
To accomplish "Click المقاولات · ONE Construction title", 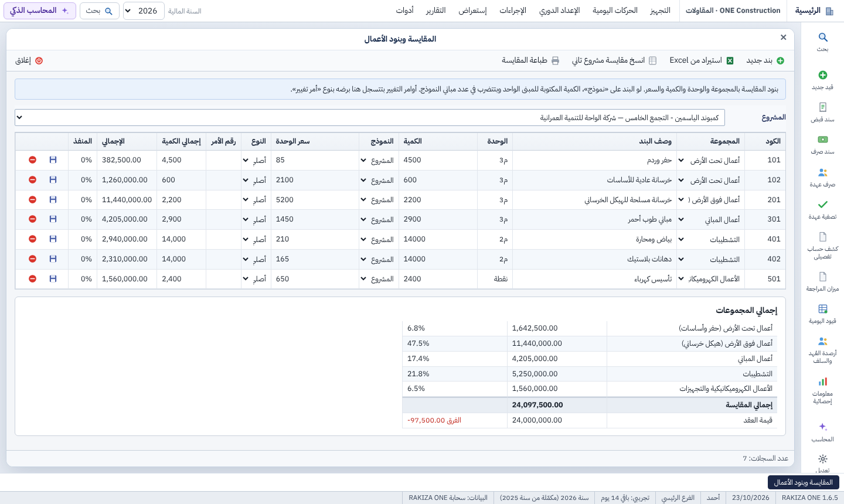I will click(733, 11).
